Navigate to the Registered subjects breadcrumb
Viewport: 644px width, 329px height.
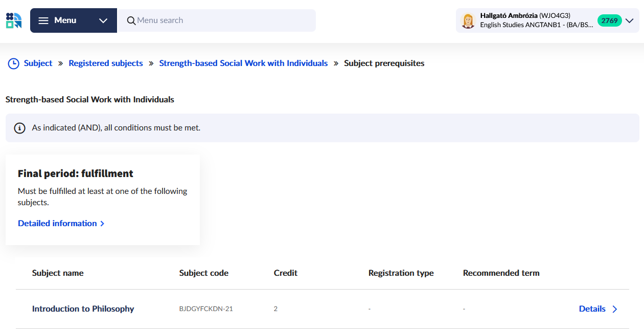[106, 63]
